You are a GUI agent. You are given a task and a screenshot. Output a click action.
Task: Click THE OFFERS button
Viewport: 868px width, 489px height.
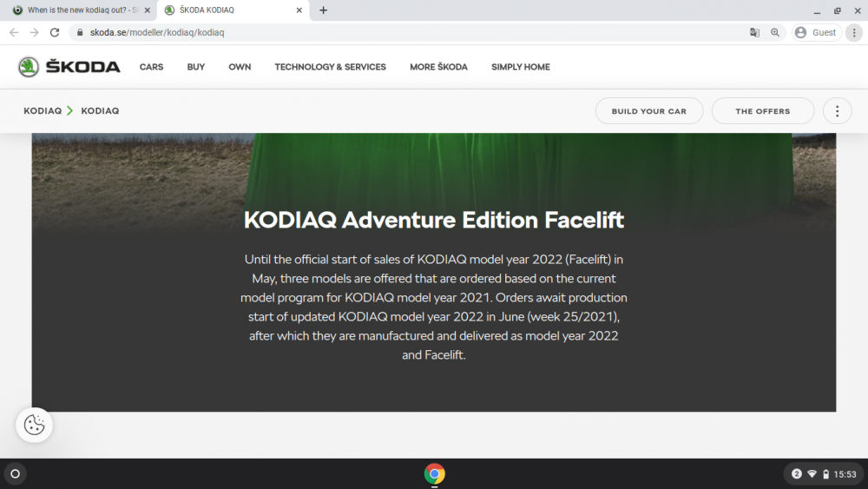click(763, 111)
